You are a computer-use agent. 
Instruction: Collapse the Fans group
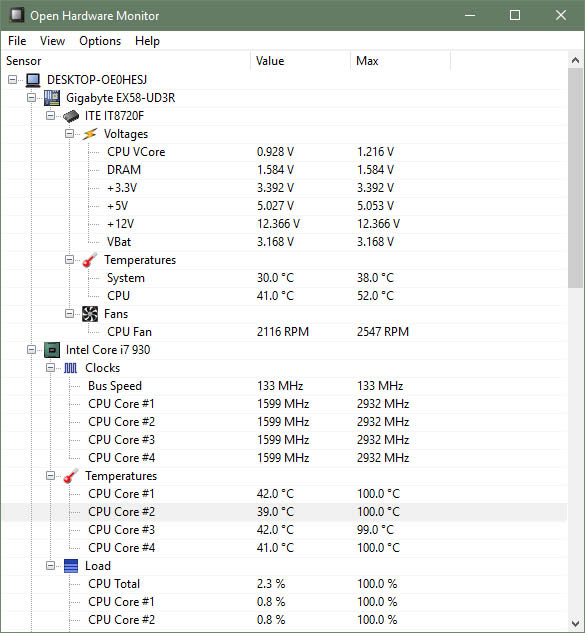pyautogui.click(x=69, y=314)
